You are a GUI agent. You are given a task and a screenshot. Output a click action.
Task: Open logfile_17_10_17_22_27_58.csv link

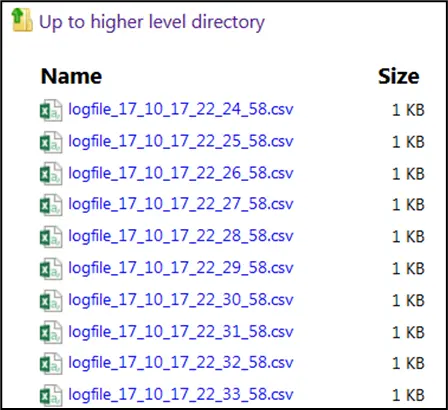pyautogui.click(x=181, y=204)
